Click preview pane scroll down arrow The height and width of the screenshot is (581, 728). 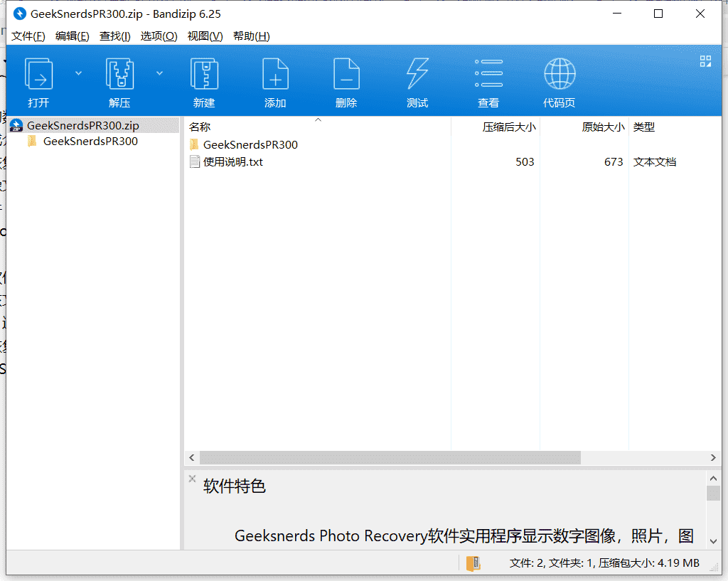pyautogui.click(x=713, y=541)
